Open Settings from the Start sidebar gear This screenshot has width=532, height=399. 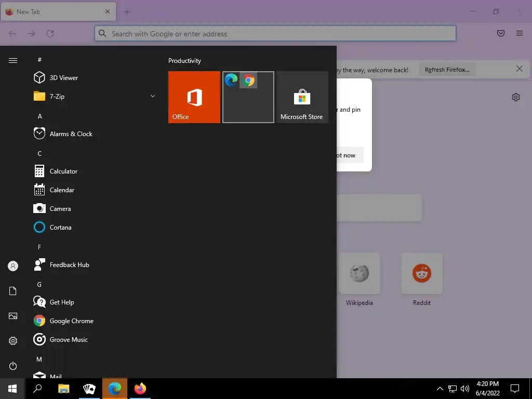point(13,341)
